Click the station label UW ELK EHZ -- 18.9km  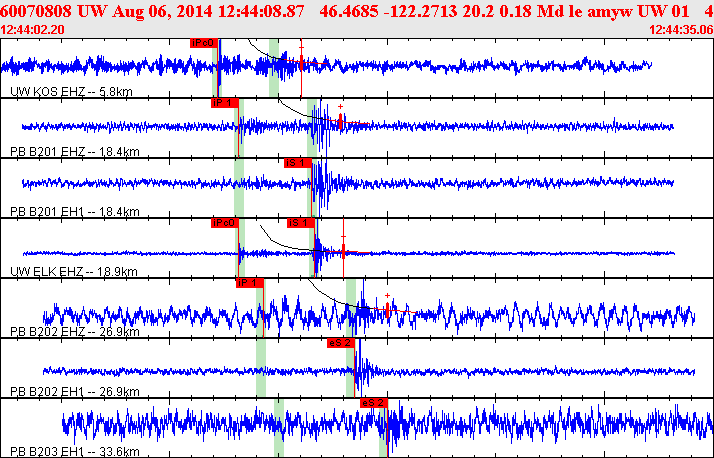click(x=74, y=272)
